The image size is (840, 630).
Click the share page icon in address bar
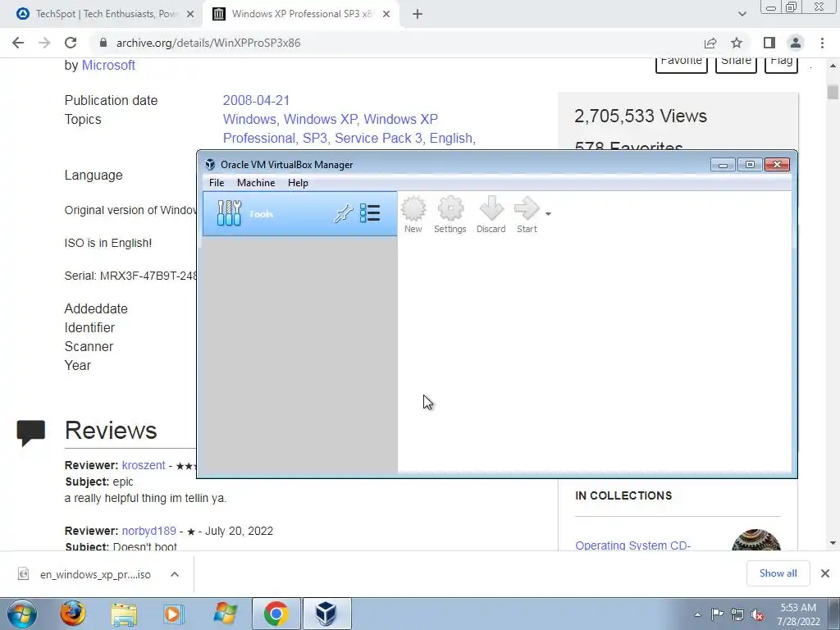point(710,43)
